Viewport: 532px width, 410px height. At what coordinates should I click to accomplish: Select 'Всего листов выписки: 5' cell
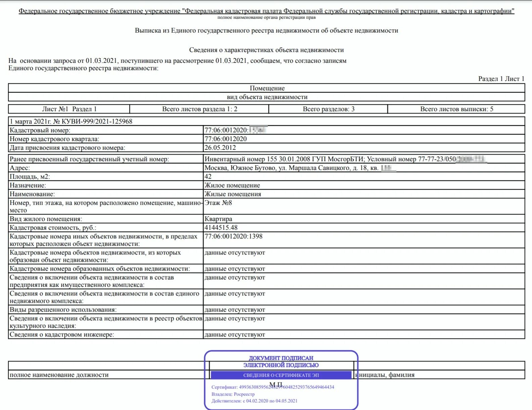pyautogui.click(x=456, y=109)
